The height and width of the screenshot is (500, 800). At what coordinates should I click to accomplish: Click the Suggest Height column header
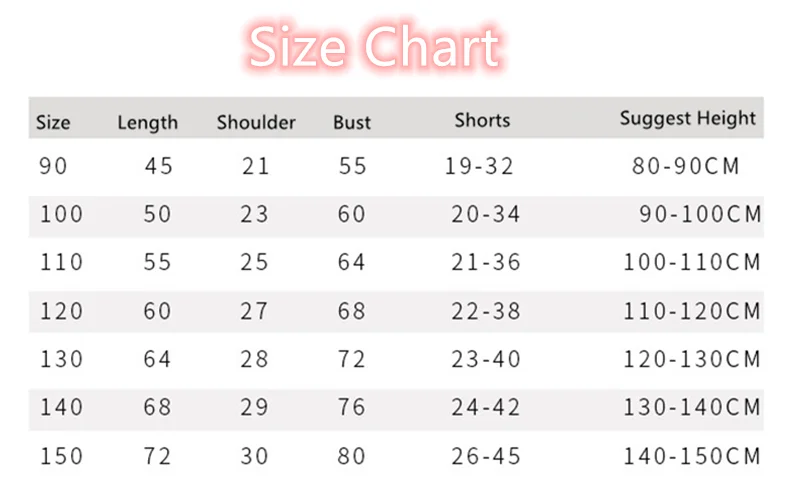coord(687,118)
